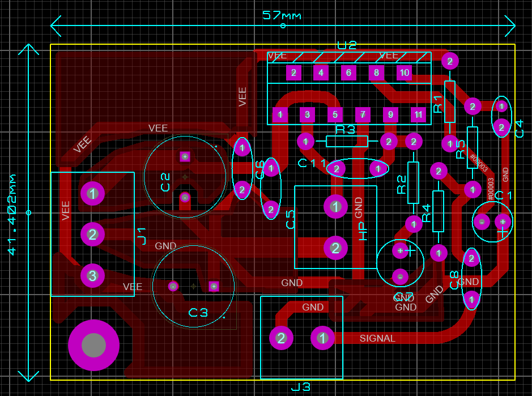Select pad 1 of capacitor C11
Screen dimensions: 532x396
coord(378,169)
